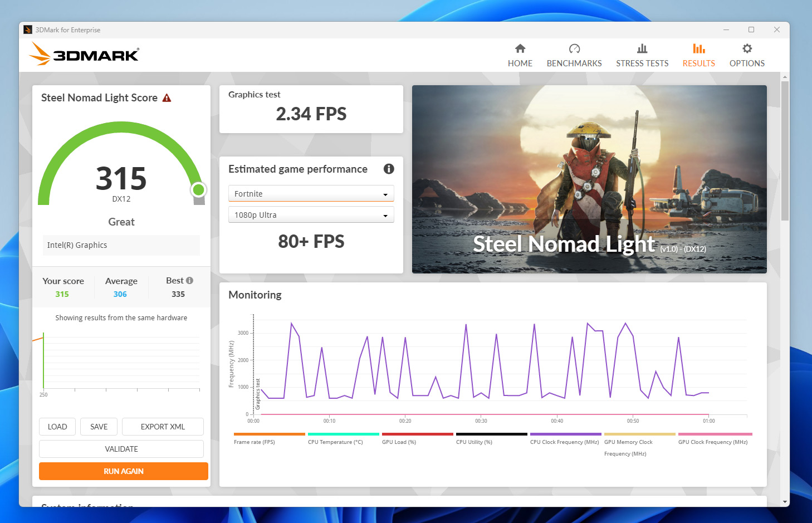
Task: Click the 3DMark logo in the header
Action: tap(84, 55)
